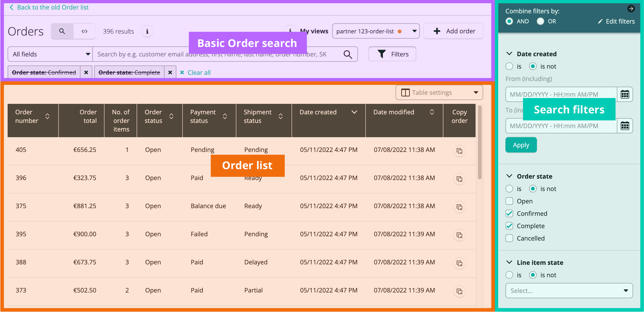Open the To date calendar picker
Screen dimensions: 644x312
point(624,126)
